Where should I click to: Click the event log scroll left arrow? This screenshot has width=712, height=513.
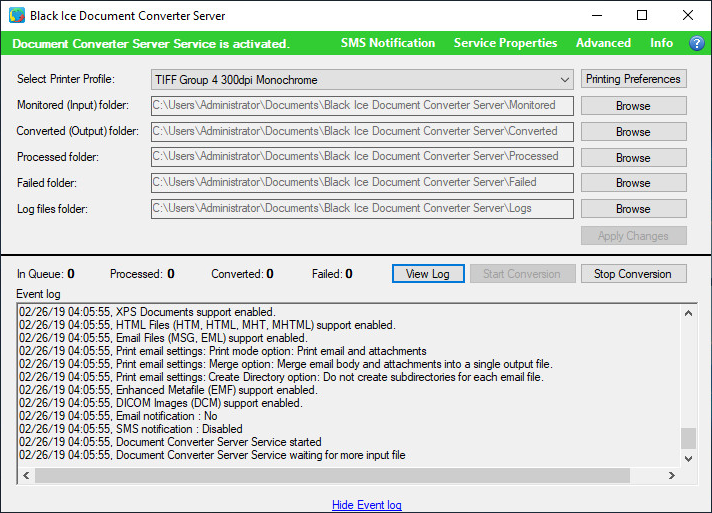point(26,475)
